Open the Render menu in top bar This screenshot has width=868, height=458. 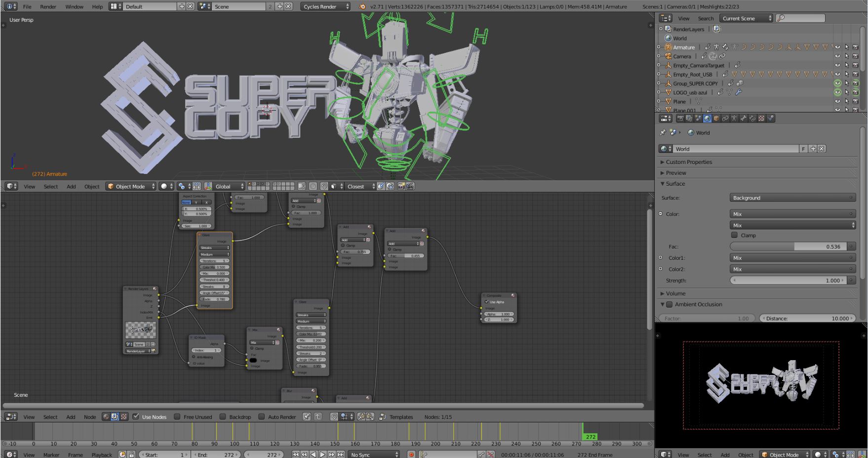(48, 6)
